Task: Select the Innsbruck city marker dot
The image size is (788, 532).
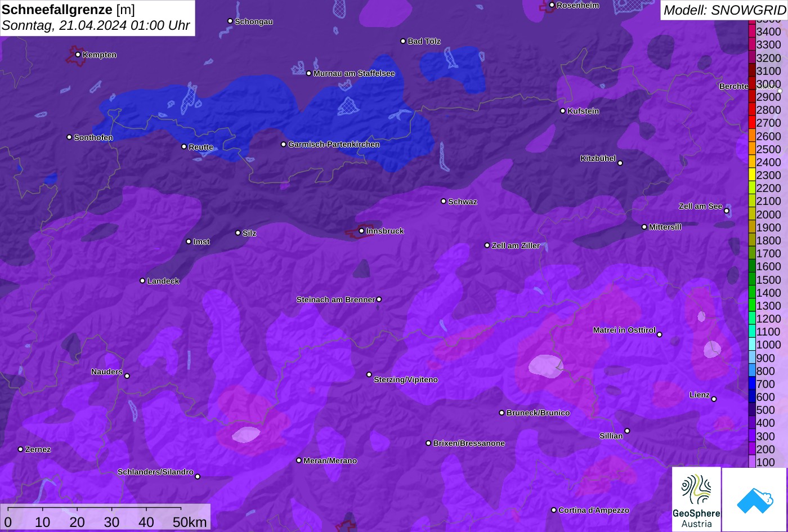Action: point(361,231)
